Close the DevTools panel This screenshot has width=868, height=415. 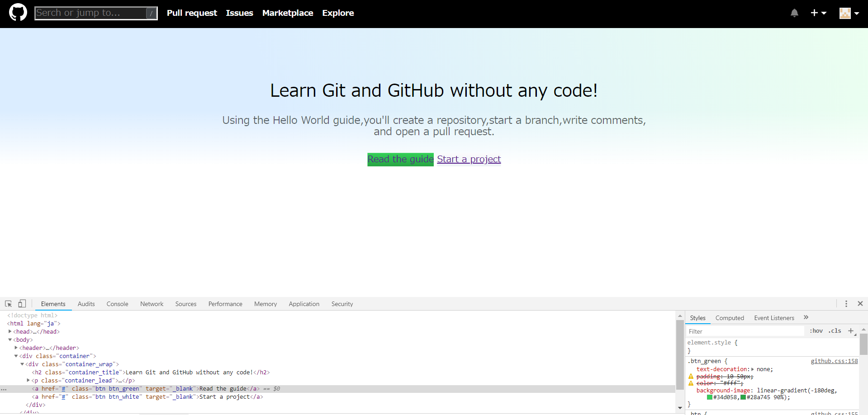point(860,304)
